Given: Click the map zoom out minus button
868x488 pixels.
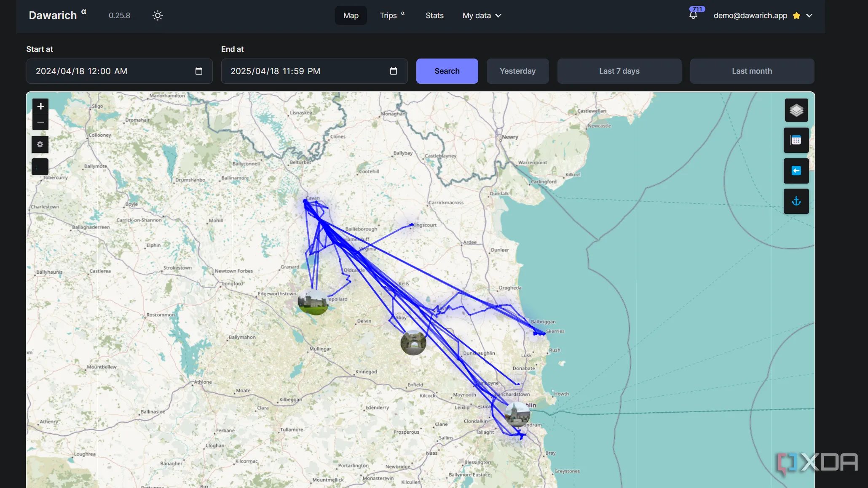Looking at the screenshot, I should [x=40, y=122].
